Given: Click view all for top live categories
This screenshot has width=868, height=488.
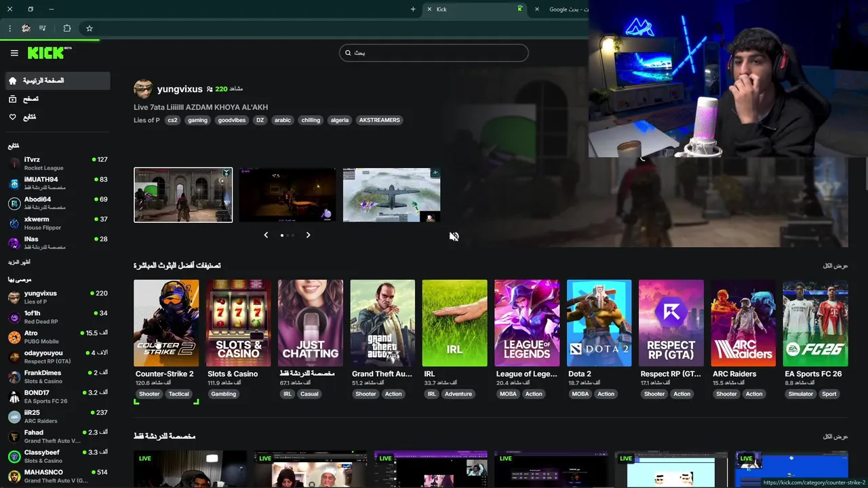Looking at the screenshot, I should (835, 266).
